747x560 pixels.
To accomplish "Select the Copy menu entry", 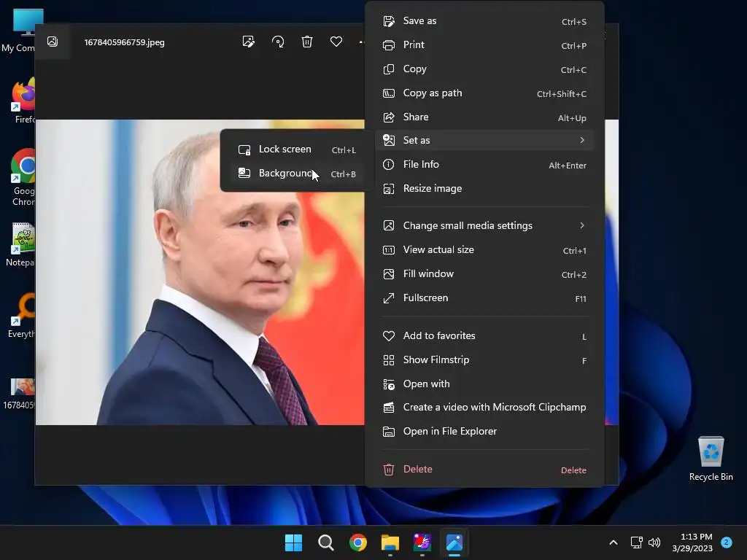I will click(x=484, y=69).
